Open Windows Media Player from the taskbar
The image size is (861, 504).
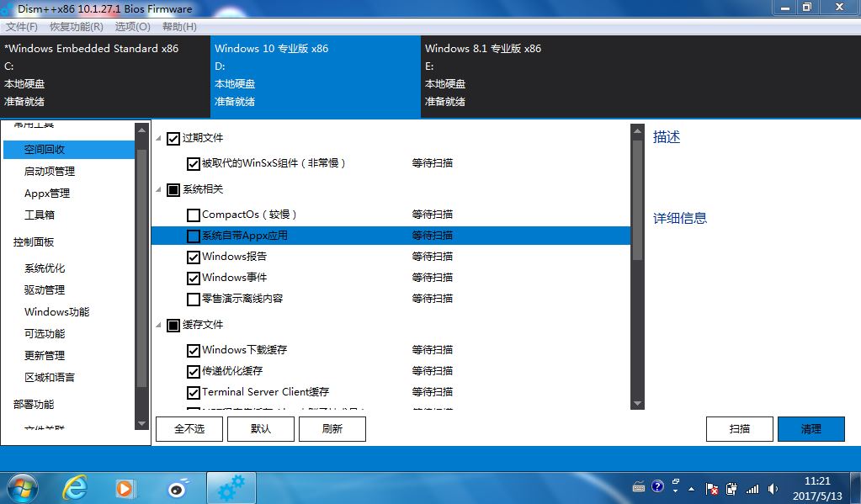coord(125,488)
